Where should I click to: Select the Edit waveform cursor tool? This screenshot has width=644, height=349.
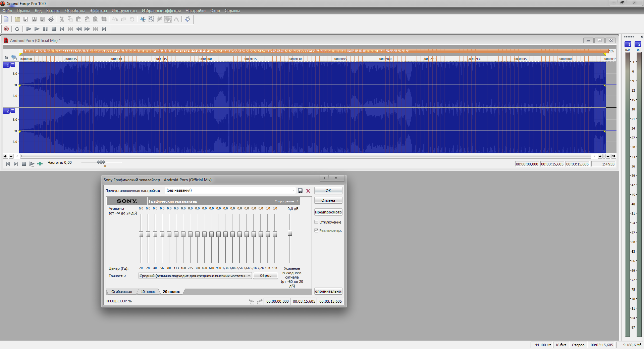coord(143,19)
